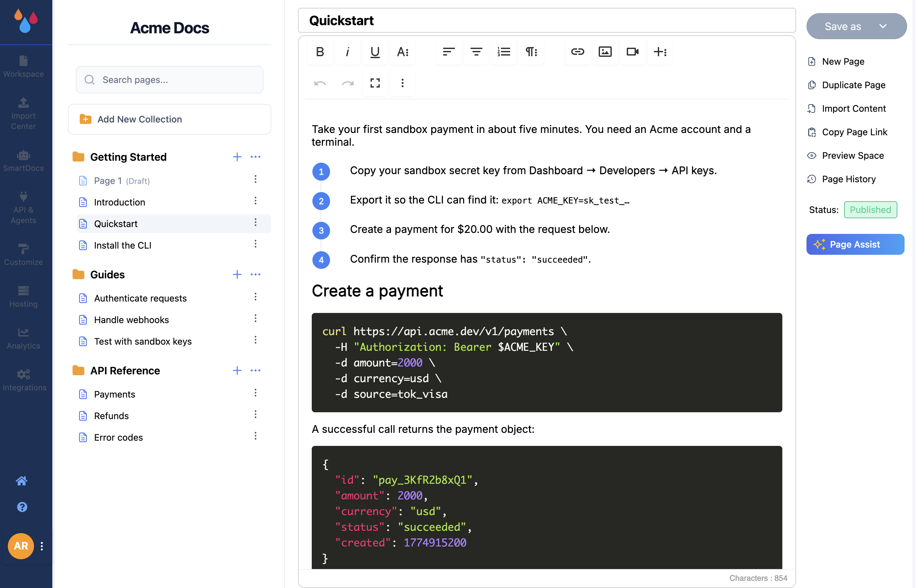Open Hosting settings

[x=24, y=297]
